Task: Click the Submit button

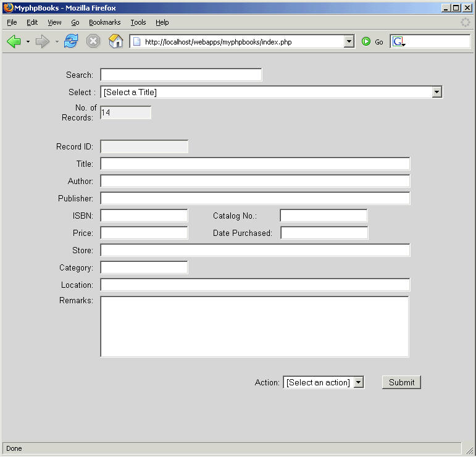Action: coord(401,382)
